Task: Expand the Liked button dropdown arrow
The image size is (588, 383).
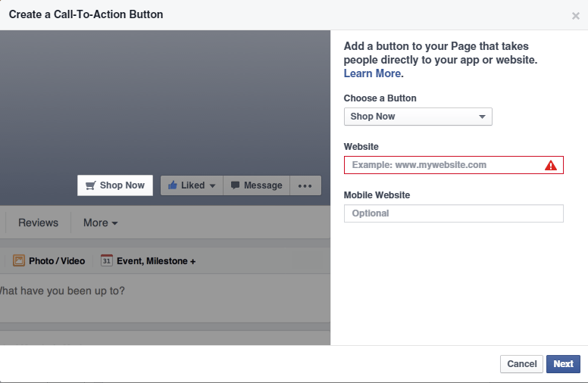Action: (213, 186)
